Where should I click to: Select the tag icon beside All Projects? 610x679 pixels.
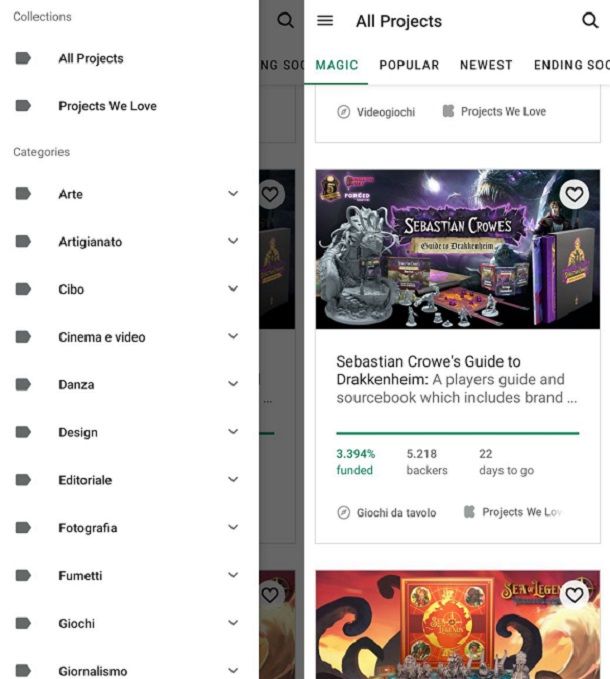point(23,58)
